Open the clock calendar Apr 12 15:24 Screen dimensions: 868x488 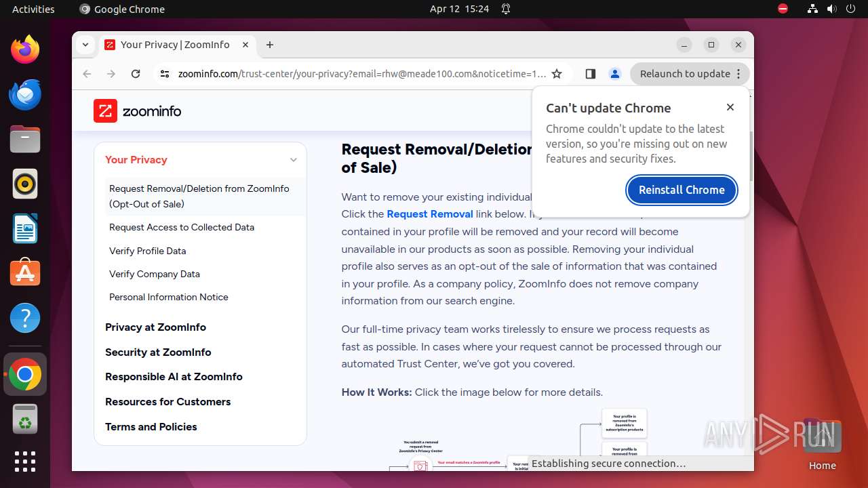tap(459, 9)
